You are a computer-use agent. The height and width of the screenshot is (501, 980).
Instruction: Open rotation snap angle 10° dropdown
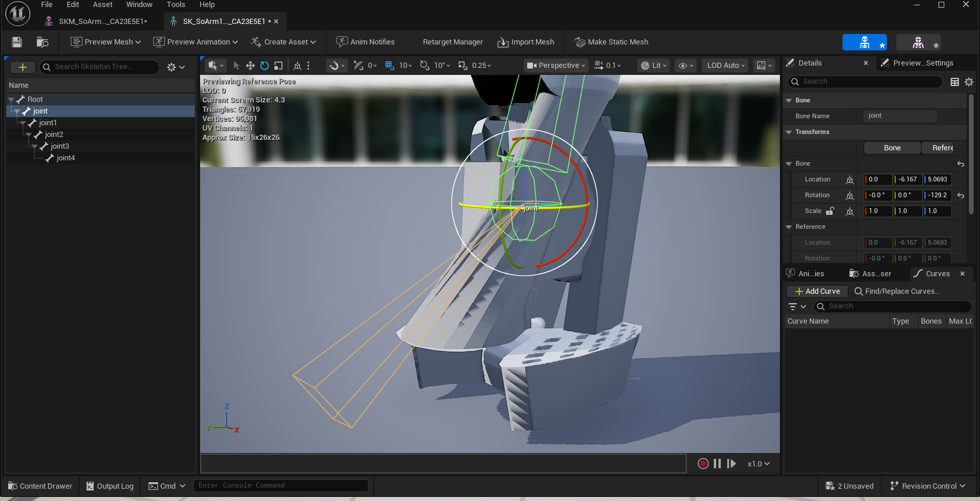click(x=442, y=66)
